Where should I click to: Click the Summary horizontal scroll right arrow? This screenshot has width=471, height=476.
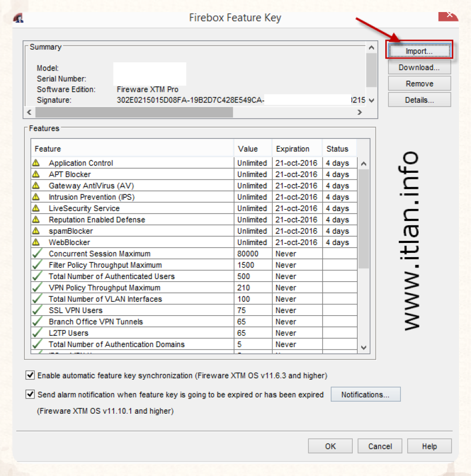[360, 112]
